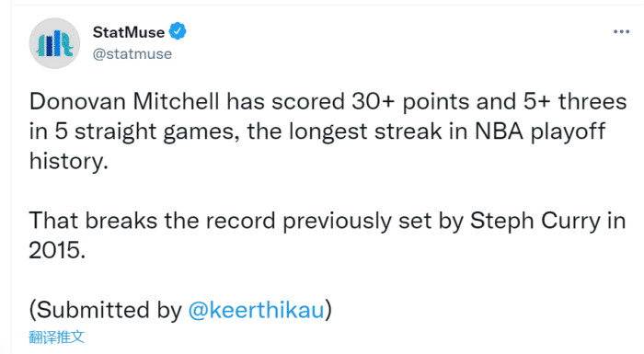Click the words "Donovan Mitchell" in tweet
This screenshot has width=644, height=354.
coord(124,101)
